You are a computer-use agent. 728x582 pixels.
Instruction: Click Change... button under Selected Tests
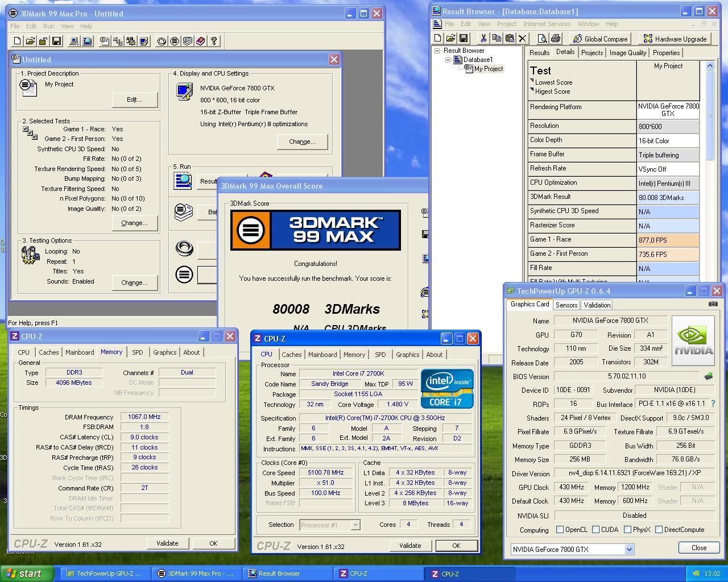tap(134, 223)
